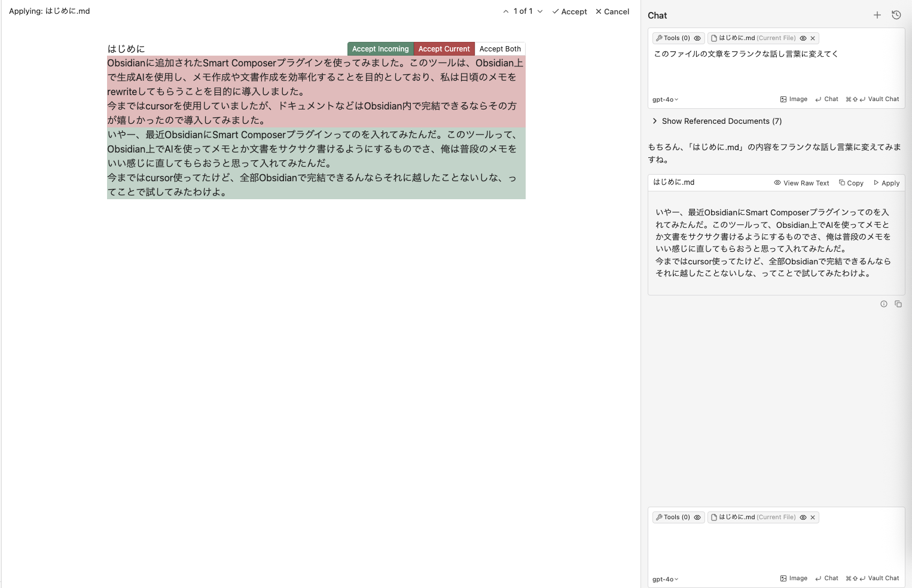Attach an Image in bottom chat input

coord(794,578)
